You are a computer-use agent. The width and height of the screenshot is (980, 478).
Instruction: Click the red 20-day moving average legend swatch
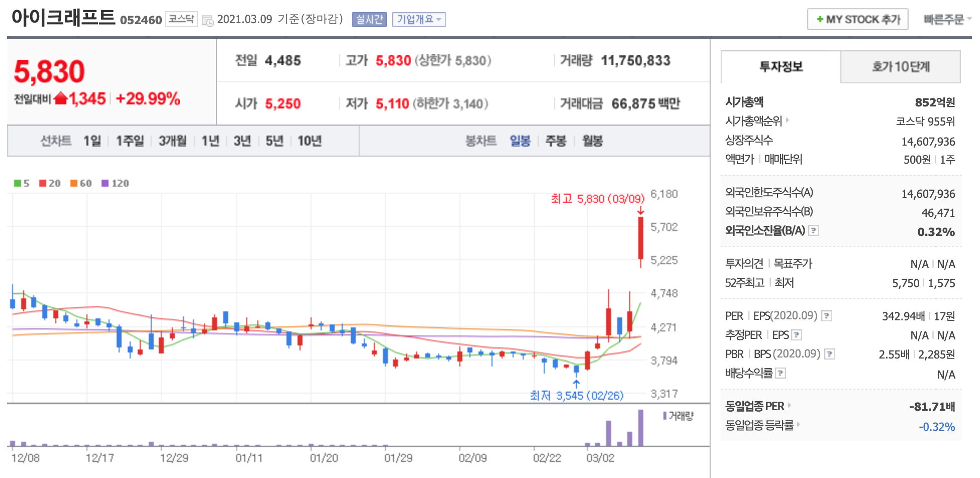pos(43,183)
